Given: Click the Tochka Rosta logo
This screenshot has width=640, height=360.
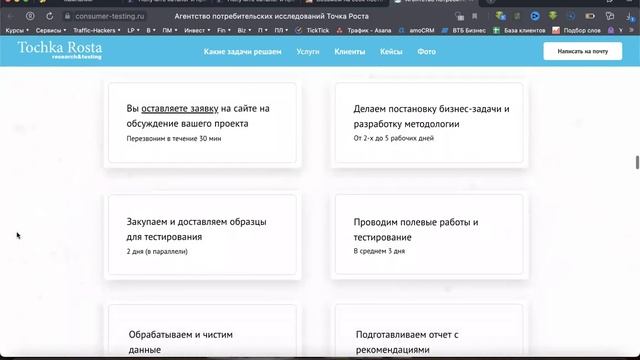Looking at the screenshot, I should pos(60,51).
